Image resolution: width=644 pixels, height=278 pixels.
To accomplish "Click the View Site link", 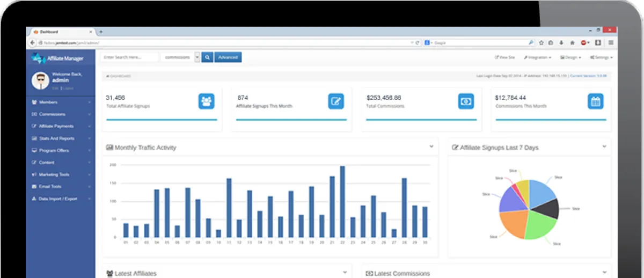I will pos(505,57).
